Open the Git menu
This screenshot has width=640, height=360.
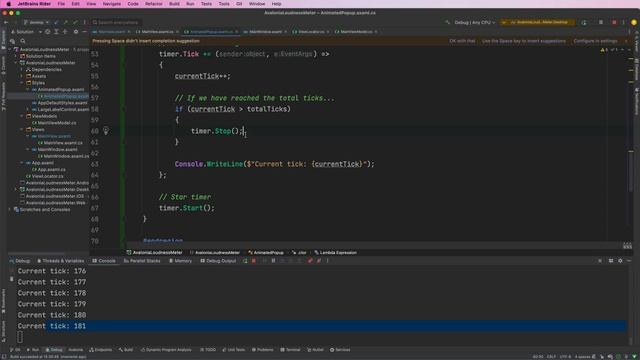click(x=239, y=4)
